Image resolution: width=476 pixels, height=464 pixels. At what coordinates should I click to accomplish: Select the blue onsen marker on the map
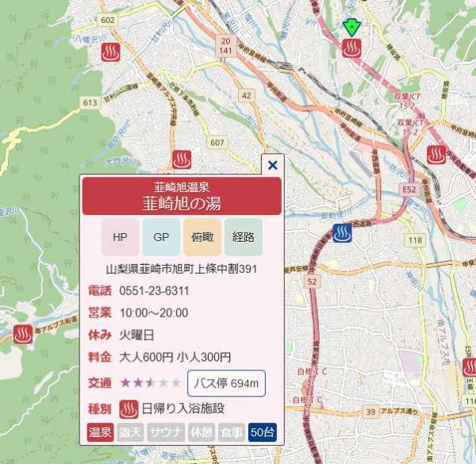(342, 233)
